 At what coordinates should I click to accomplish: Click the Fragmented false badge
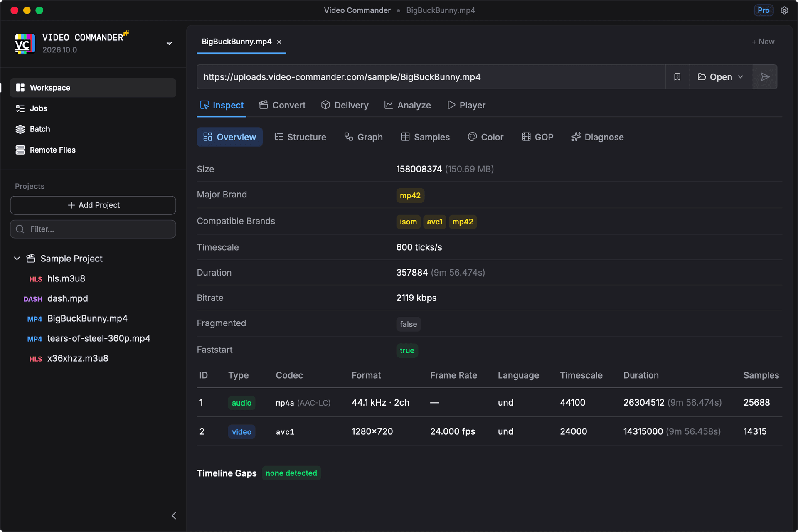tap(408, 324)
